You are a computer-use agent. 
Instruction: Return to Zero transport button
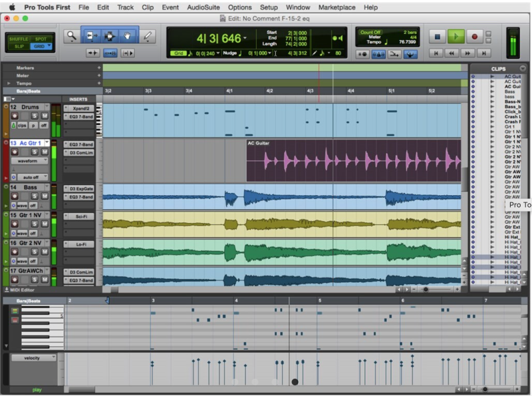(x=436, y=53)
